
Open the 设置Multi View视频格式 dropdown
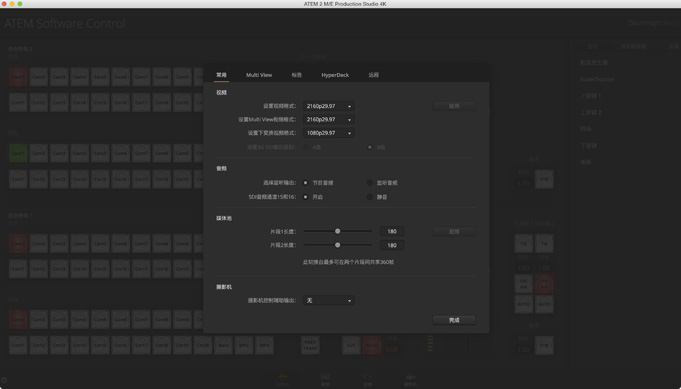pos(328,119)
